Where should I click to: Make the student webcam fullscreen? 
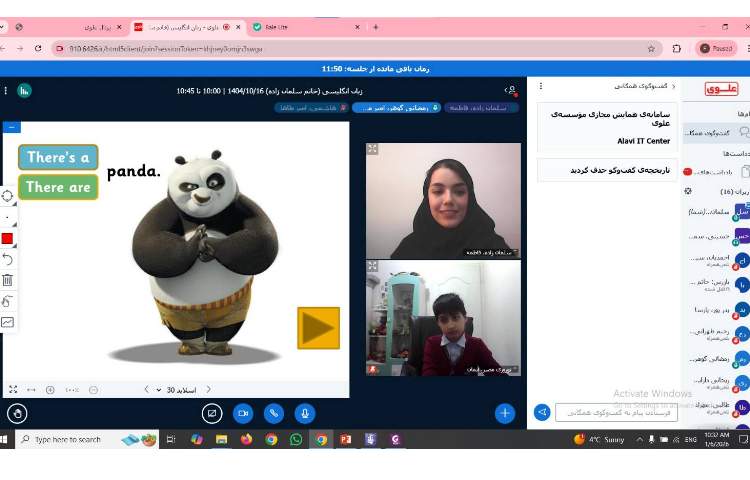[x=373, y=266]
